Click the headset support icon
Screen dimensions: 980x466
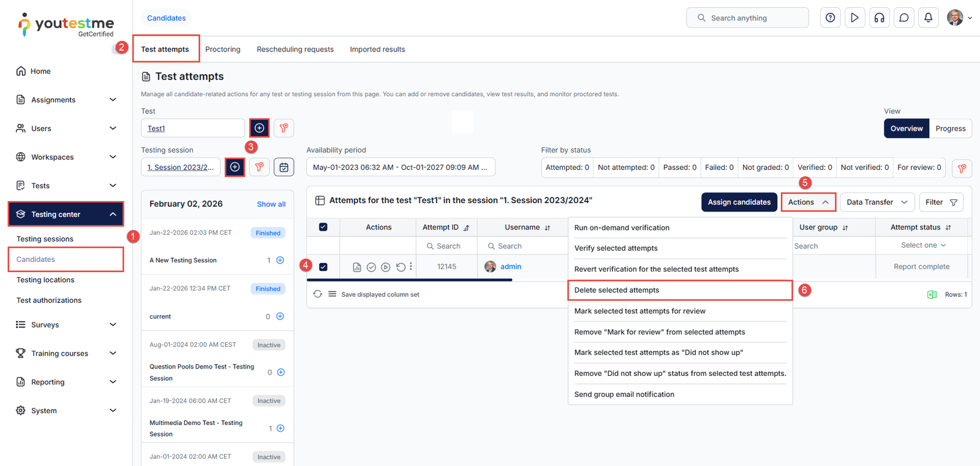[x=879, y=18]
